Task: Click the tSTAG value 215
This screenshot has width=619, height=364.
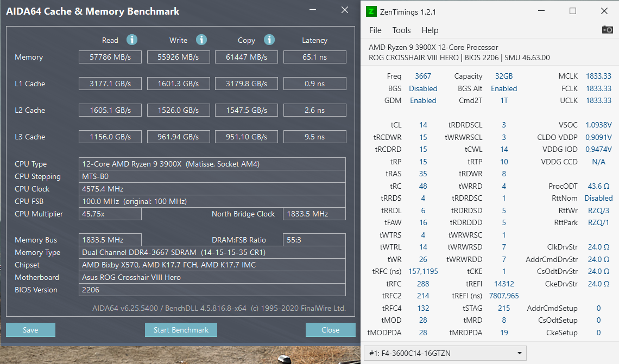Action: [x=504, y=308]
